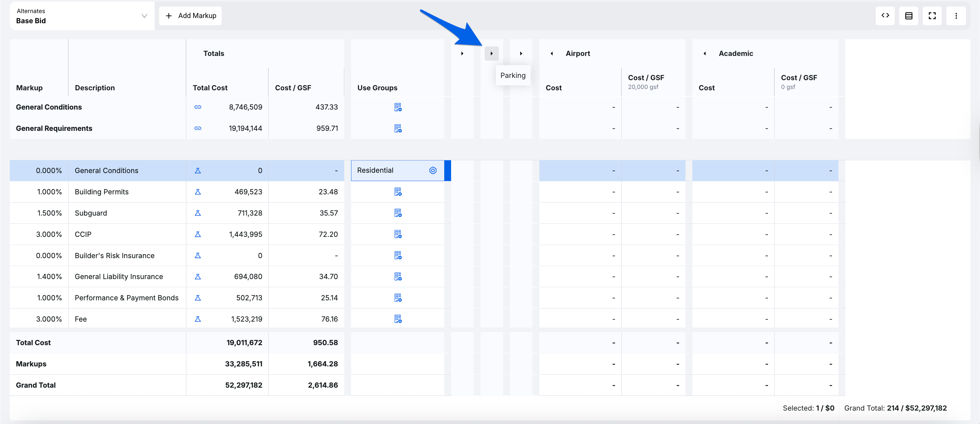Collapse the Airport column group

[x=552, y=54]
